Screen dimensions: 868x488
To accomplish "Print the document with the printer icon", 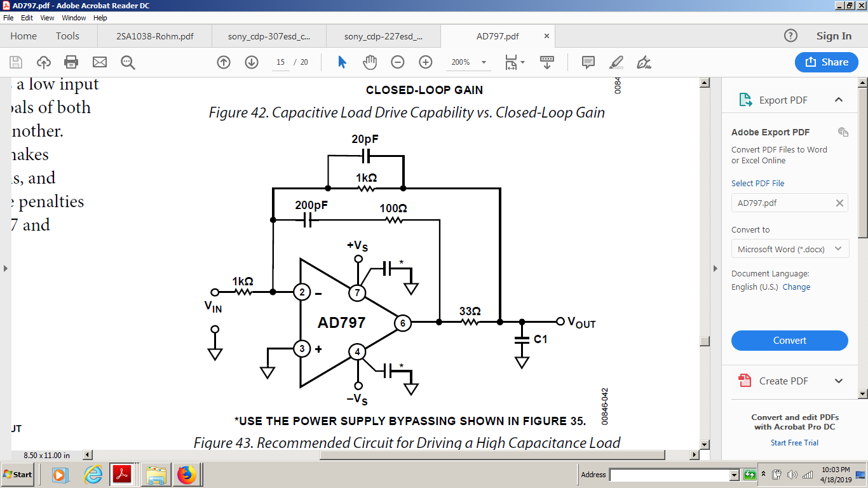I will click(x=71, y=62).
